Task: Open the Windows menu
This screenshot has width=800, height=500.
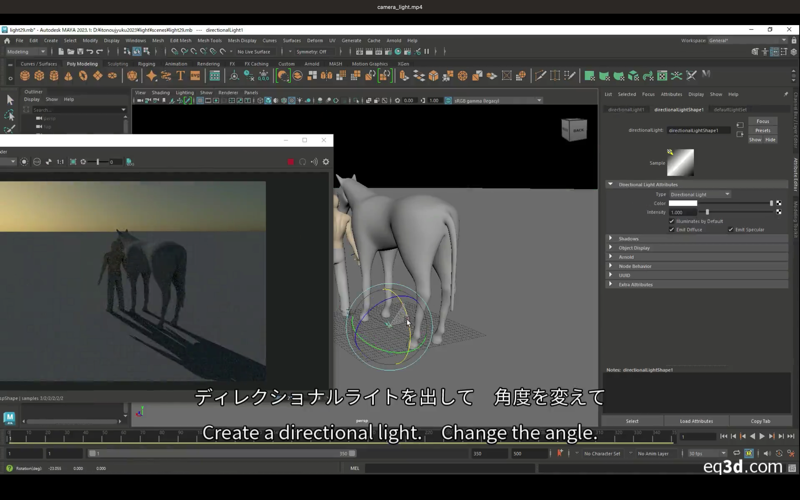Action: click(135, 41)
